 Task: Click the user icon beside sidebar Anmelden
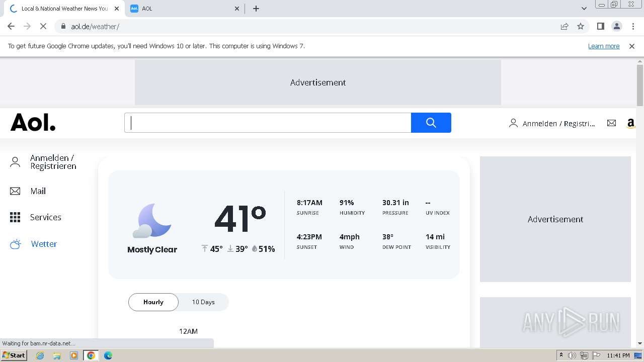point(15,162)
